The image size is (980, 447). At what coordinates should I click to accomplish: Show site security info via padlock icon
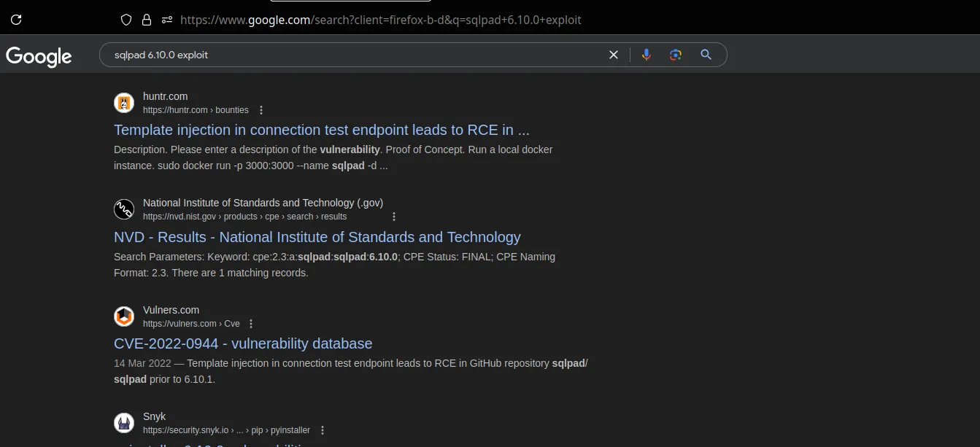147,20
